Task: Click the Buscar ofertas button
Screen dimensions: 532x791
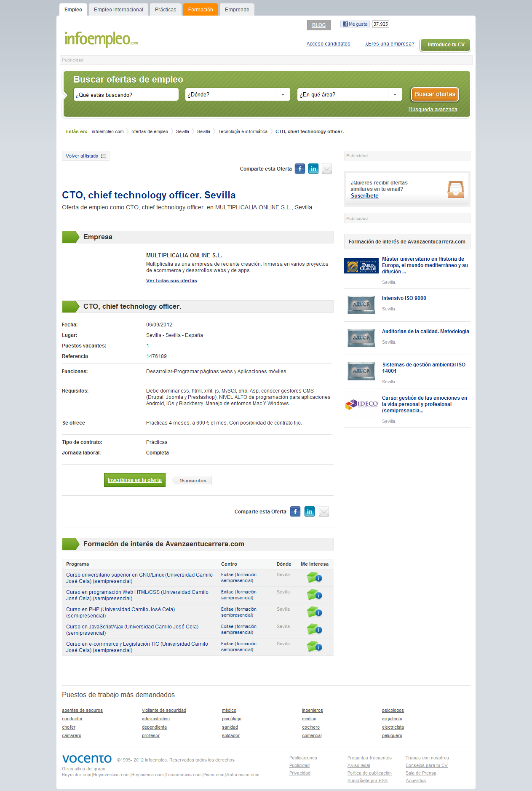Action: tap(435, 94)
